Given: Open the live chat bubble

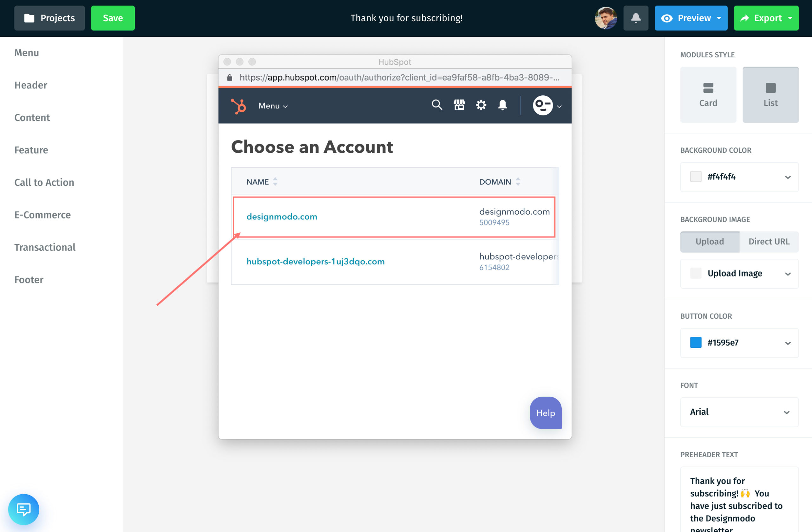Looking at the screenshot, I should coord(23,509).
